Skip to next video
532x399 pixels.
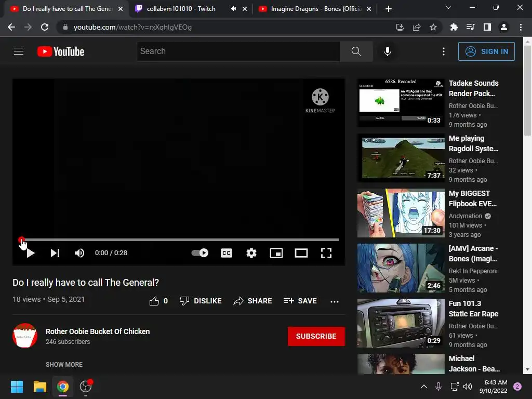click(x=55, y=253)
